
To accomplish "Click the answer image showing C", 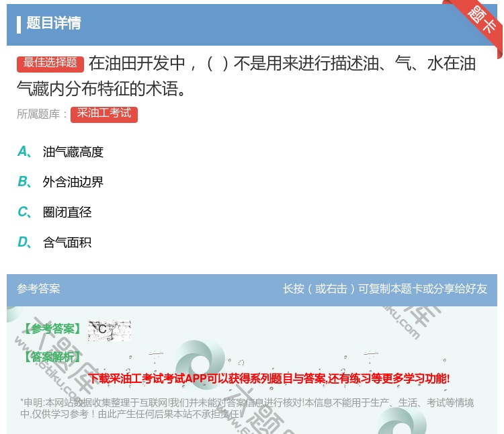I will pyautogui.click(x=110, y=331).
